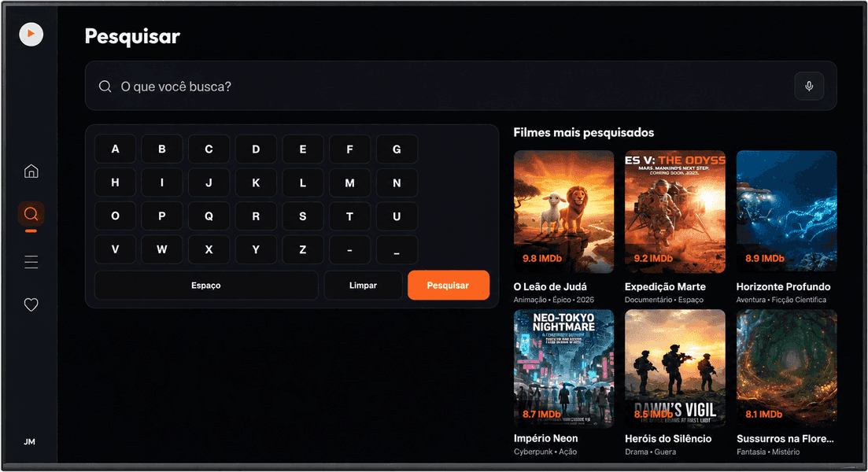The image size is (868, 472).
Task: Tap the letter G key
Action: (x=397, y=149)
